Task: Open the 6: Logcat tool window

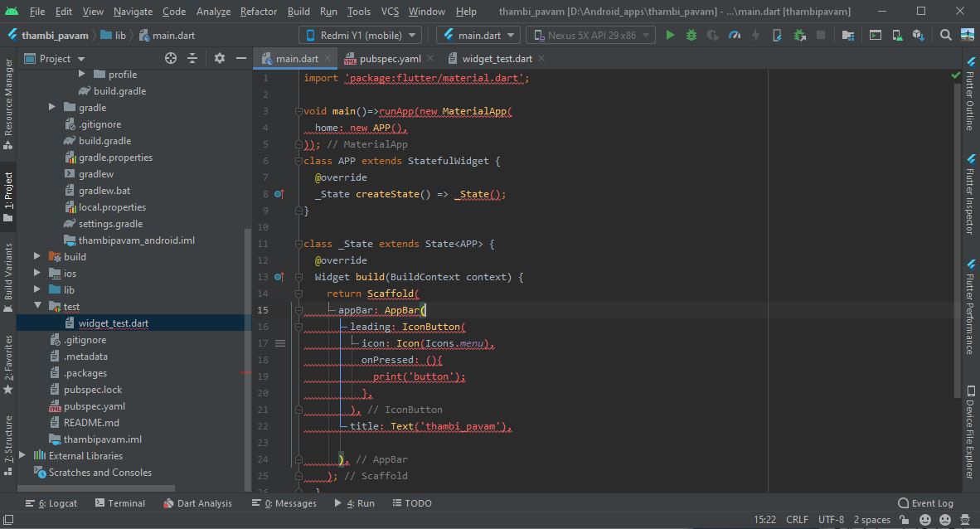Action: 51,502
